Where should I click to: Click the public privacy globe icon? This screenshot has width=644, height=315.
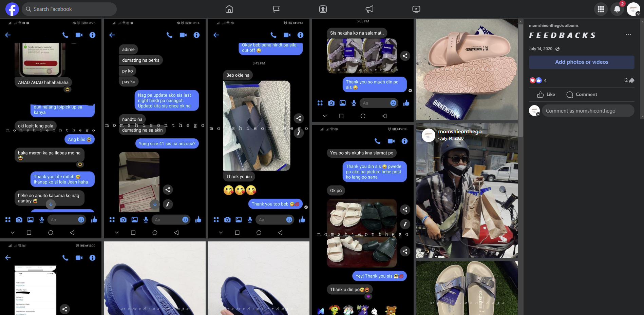[557, 49]
